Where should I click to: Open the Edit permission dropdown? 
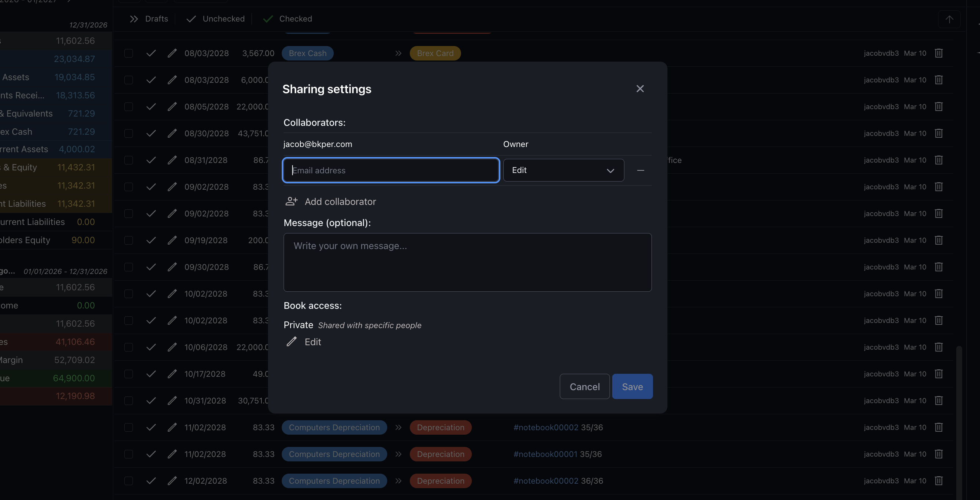pos(563,170)
